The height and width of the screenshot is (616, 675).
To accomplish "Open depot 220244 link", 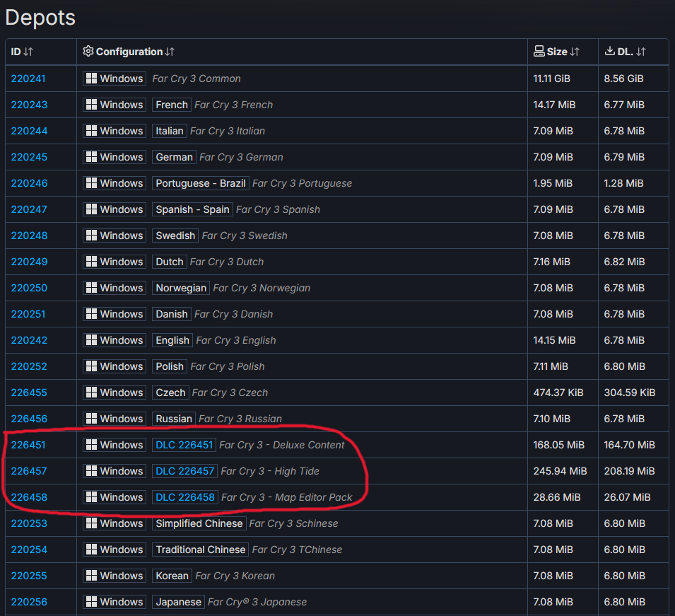I will (x=29, y=131).
